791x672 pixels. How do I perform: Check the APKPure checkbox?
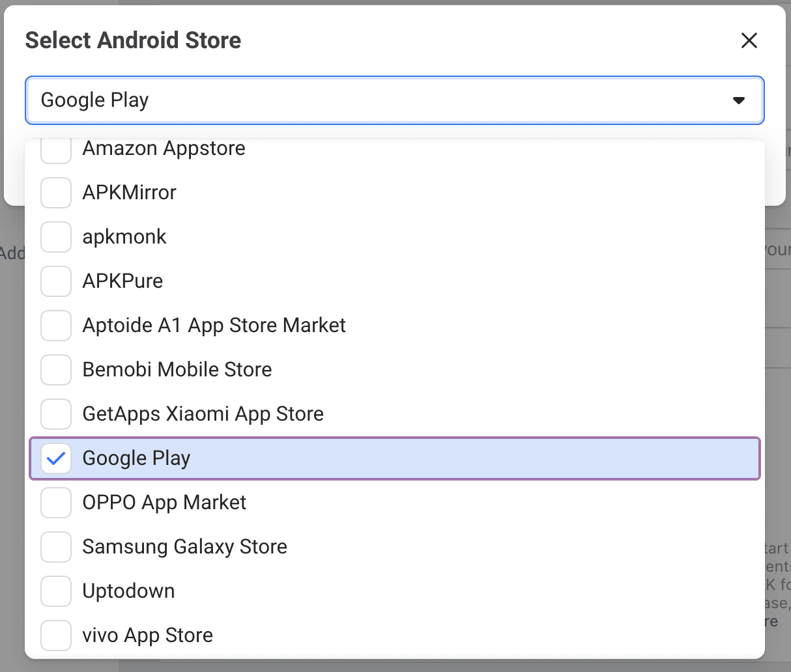tap(56, 281)
